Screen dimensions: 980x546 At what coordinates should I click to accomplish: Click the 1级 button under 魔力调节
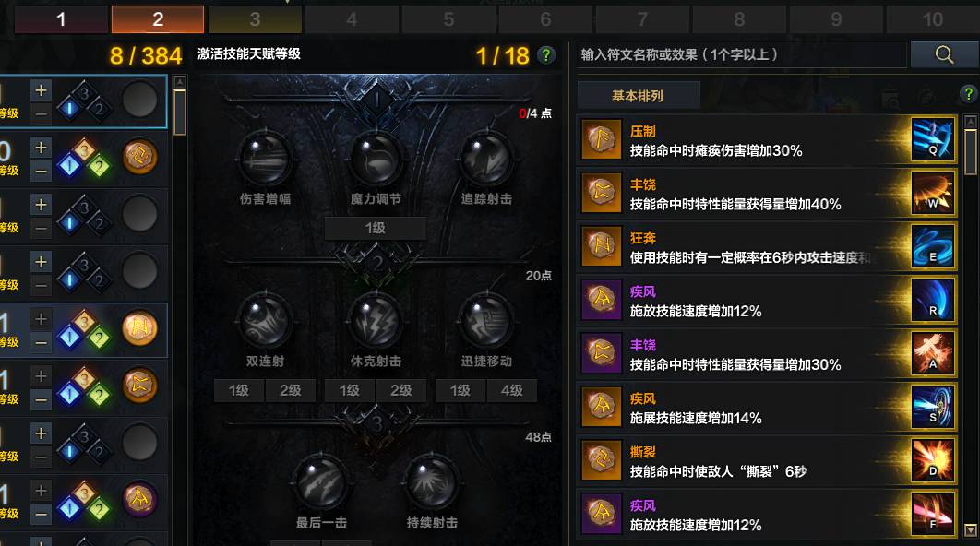[x=375, y=228]
